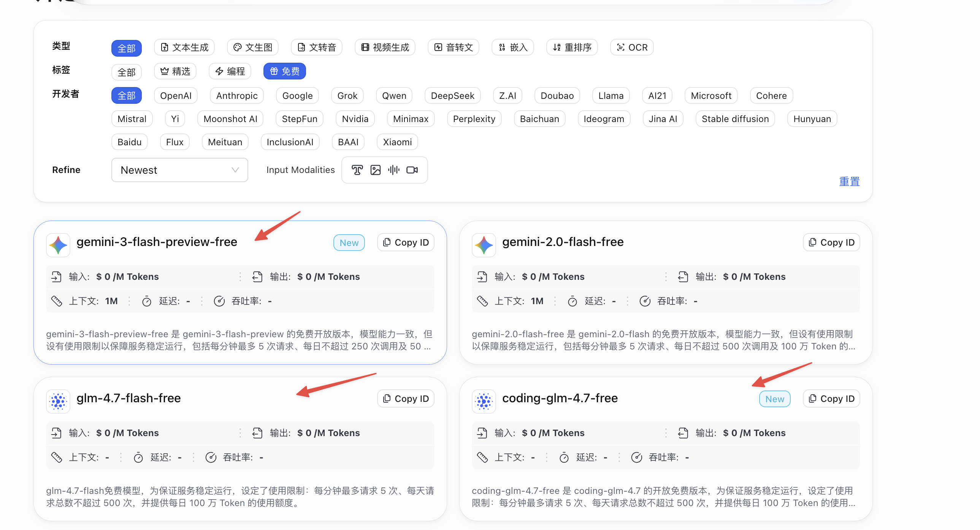
Task: Filter developers by InclusionAI
Action: (290, 142)
